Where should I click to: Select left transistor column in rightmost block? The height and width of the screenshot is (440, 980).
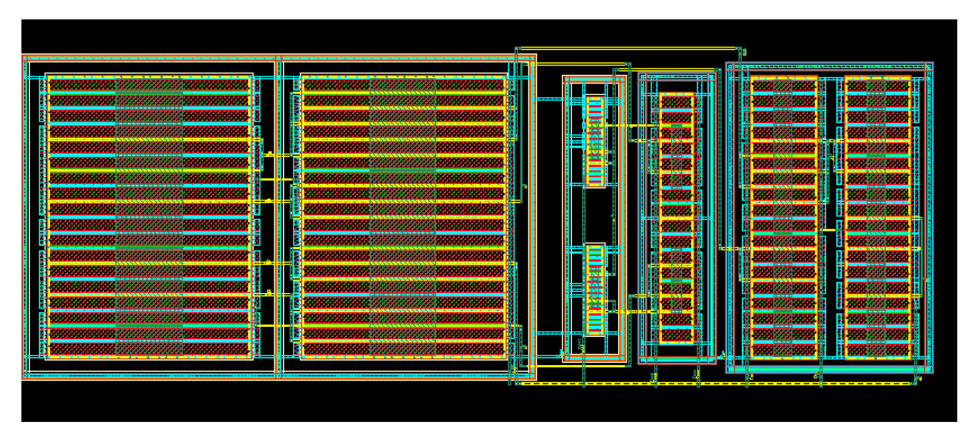click(x=783, y=217)
